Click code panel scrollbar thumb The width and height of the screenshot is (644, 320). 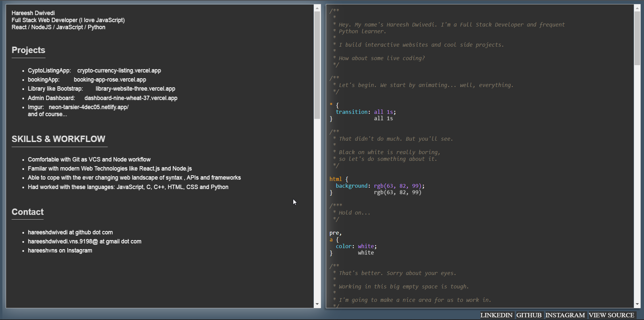pyautogui.click(x=637, y=38)
